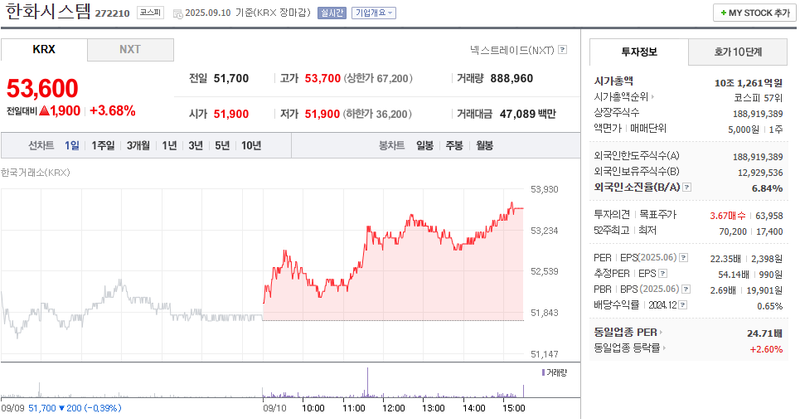Click the red up-arrow change 1,900
Screen dimensions: 800x419
[x=60, y=111]
